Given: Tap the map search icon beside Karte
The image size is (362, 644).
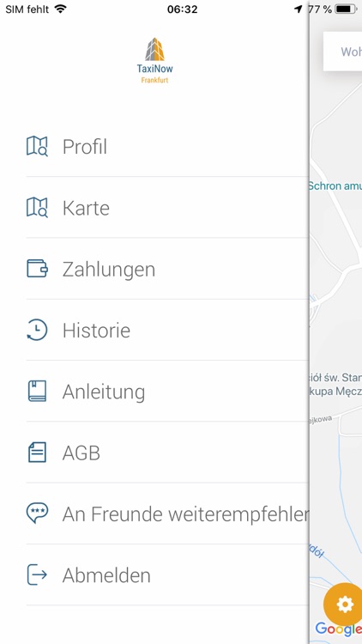Looking at the screenshot, I should pos(37,208).
